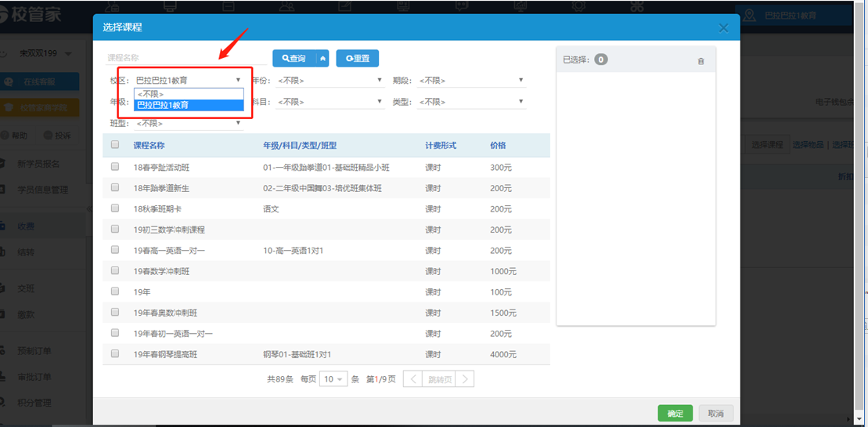The width and height of the screenshot is (868, 427).
Task: Open the 类型 dropdown
Action: [472, 102]
